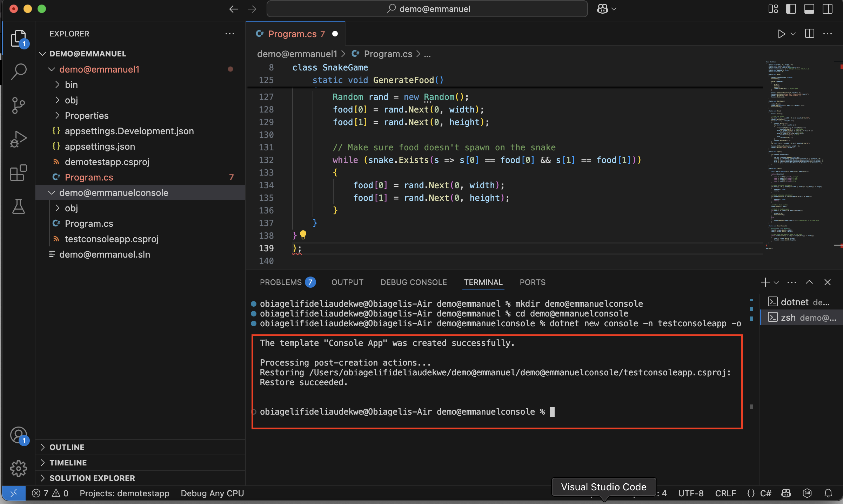Click the lightbulb code action on line 138

303,235
